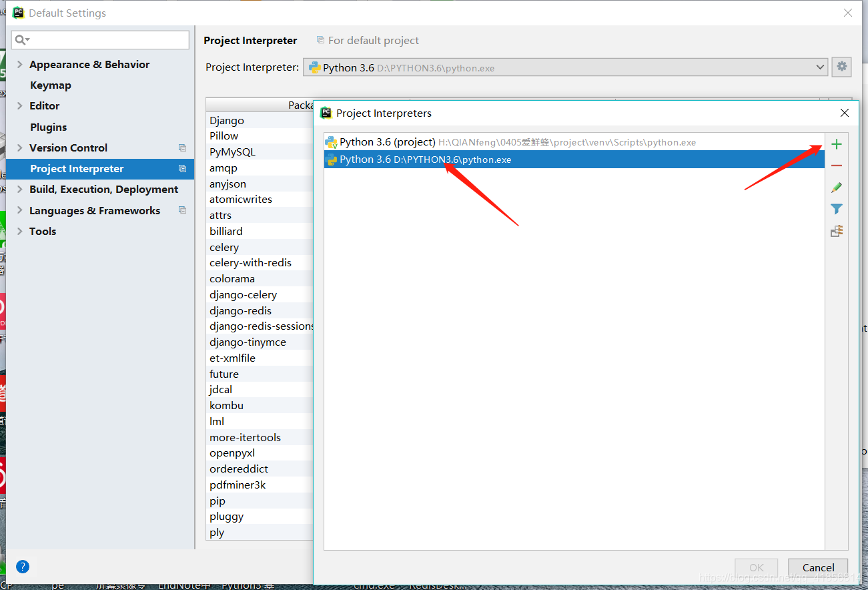This screenshot has height=590, width=868.
Task: Select the ordereddict package row
Action: (260, 469)
